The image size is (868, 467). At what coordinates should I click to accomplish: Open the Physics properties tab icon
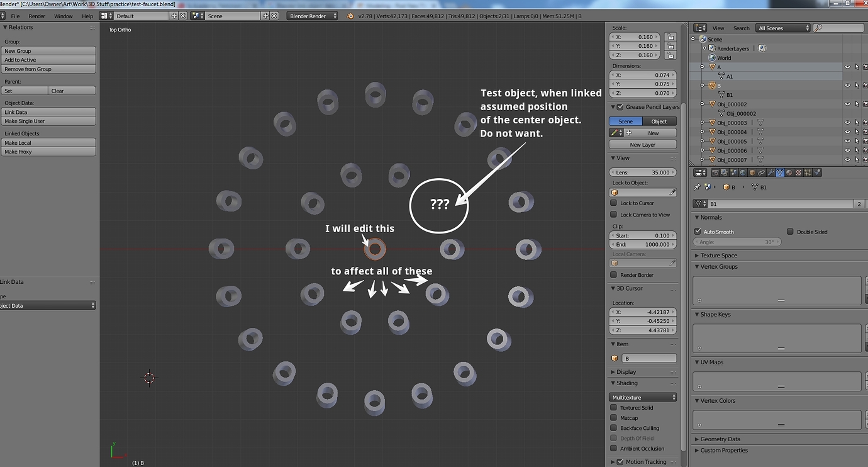(817, 172)
